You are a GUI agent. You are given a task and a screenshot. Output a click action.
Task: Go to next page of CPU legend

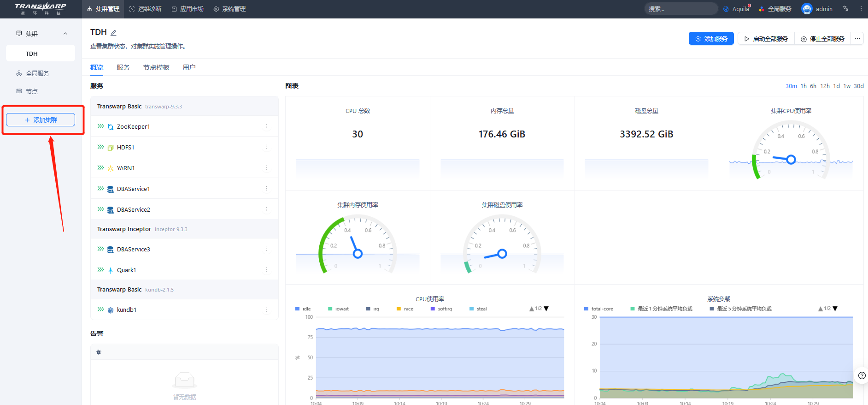(546, 309)
